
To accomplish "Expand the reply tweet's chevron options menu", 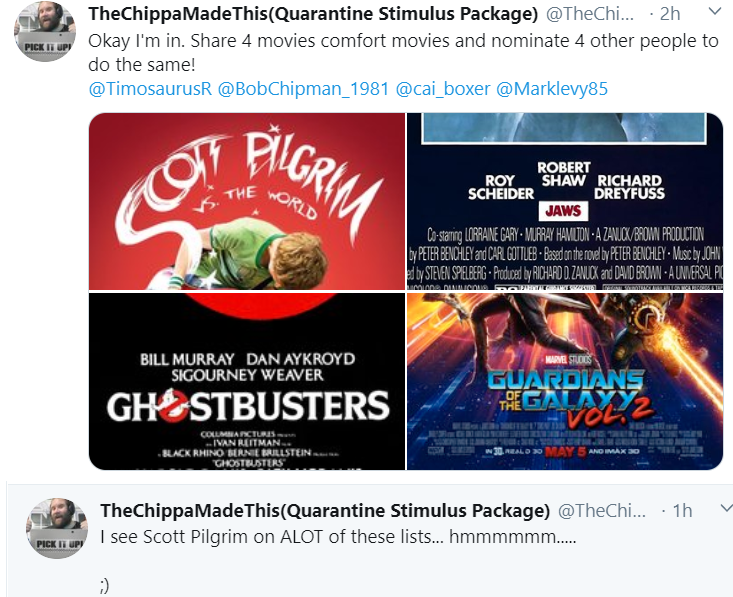I will click(x=727, y=508).
